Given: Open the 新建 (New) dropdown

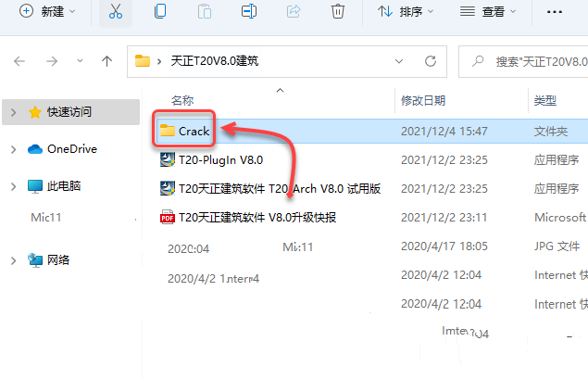Looking at the screenshot, I should (47, 12).
